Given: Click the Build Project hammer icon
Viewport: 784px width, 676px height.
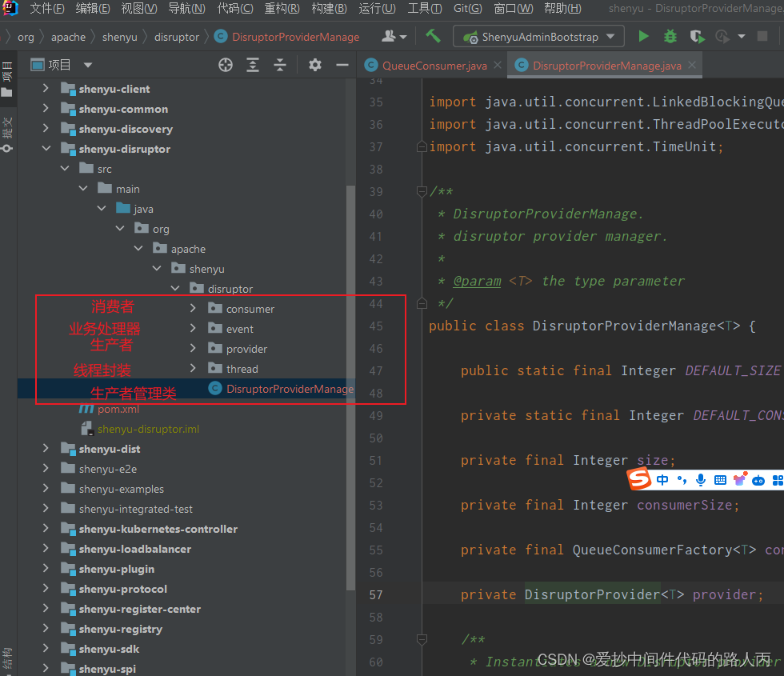Looking at the screenshot, I should 433,36.
